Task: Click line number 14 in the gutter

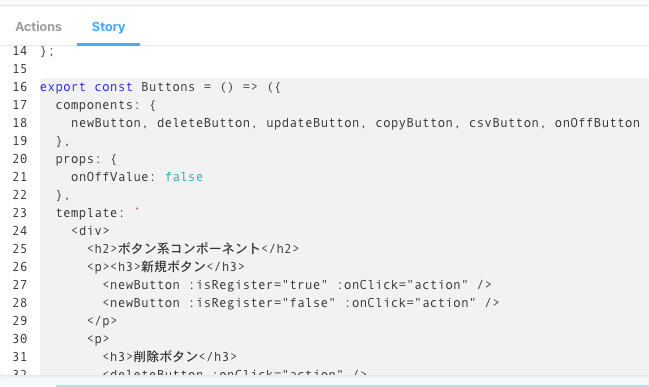Action: click(x=20, y=51)
